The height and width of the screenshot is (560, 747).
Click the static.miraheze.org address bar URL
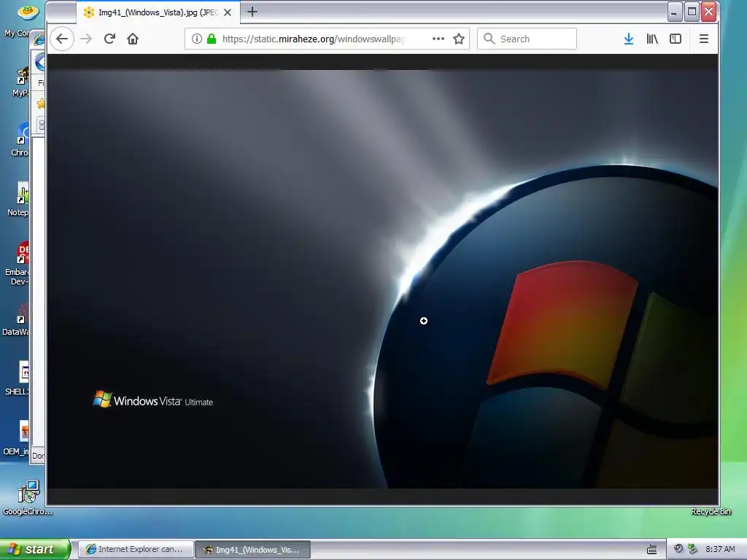point(314,39)
